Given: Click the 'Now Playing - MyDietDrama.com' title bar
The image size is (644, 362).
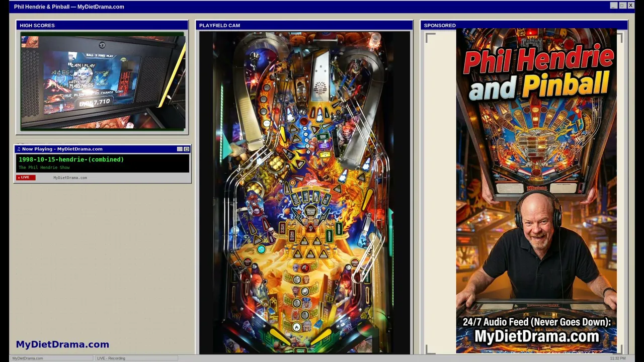Looking at the screenshot, I should [x=103, y=149].
